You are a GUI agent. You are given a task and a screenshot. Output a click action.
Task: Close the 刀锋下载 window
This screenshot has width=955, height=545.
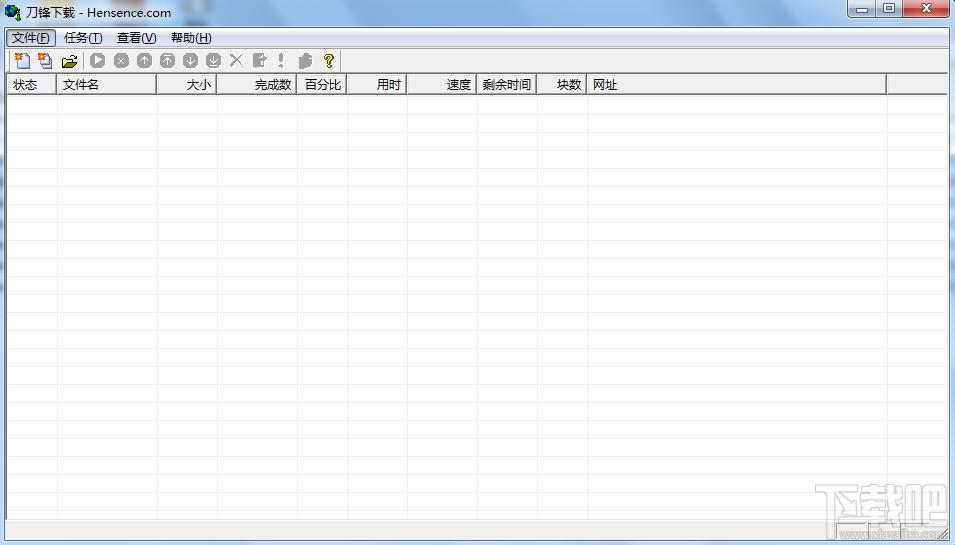(926, 9)
